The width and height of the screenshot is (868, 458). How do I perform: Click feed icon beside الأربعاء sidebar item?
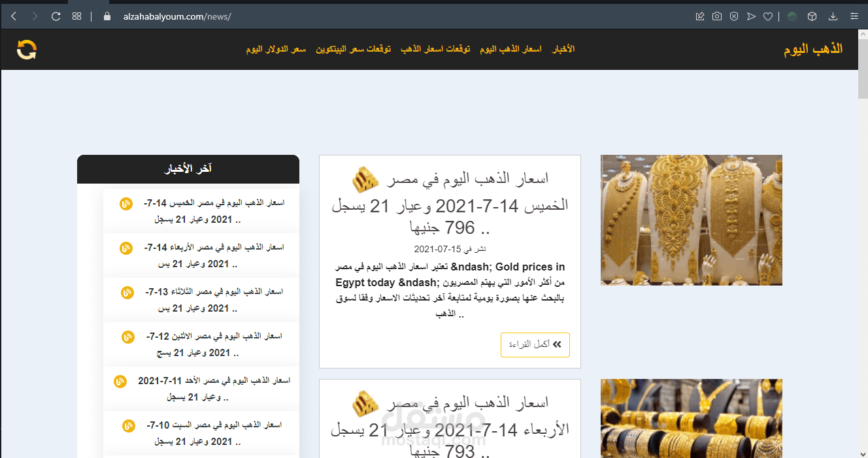tap(126, 248)
